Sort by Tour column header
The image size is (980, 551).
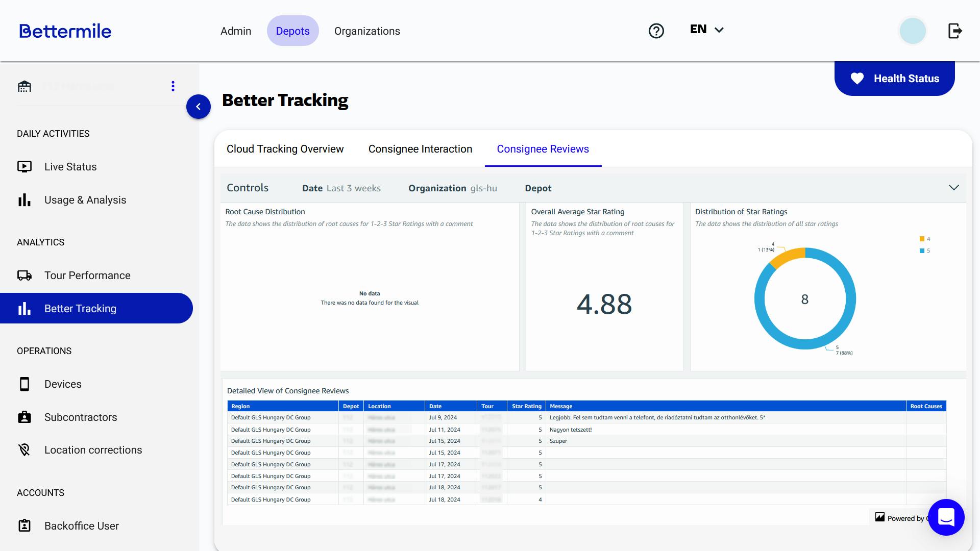(492, 406)
